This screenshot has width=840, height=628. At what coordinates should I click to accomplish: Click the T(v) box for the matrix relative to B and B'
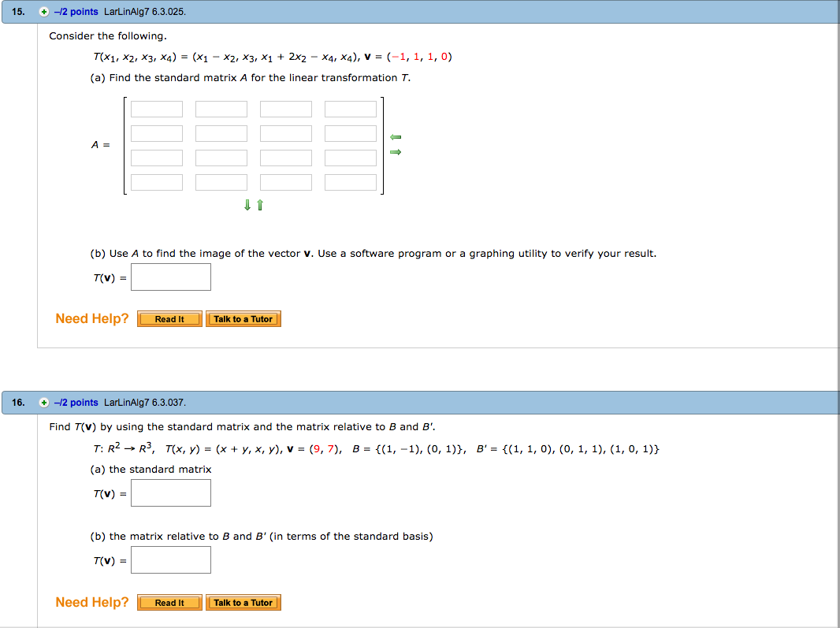(x=170, y=559)
